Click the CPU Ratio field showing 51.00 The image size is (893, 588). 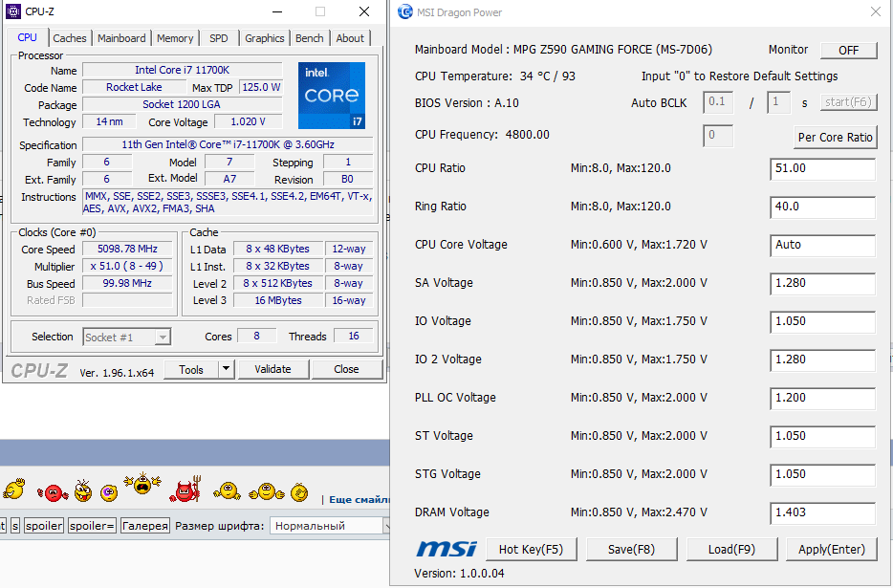point(822,169)
